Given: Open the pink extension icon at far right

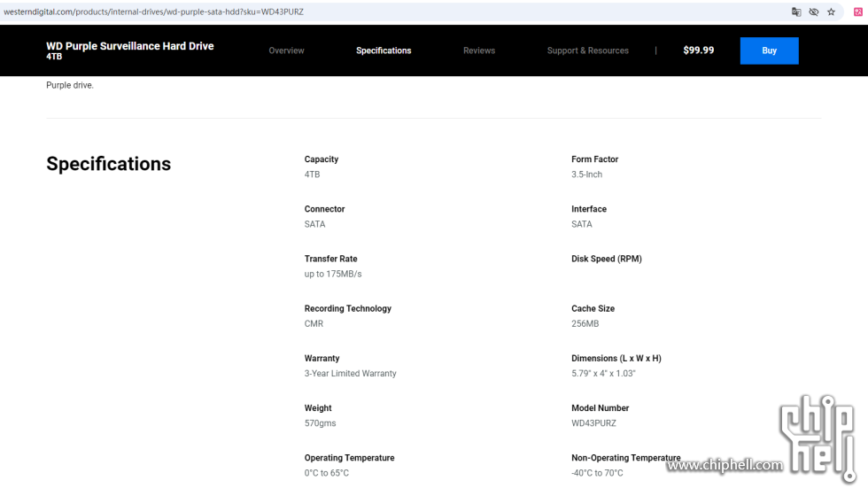Looking at the screenshot, I should tap(858, 12).
